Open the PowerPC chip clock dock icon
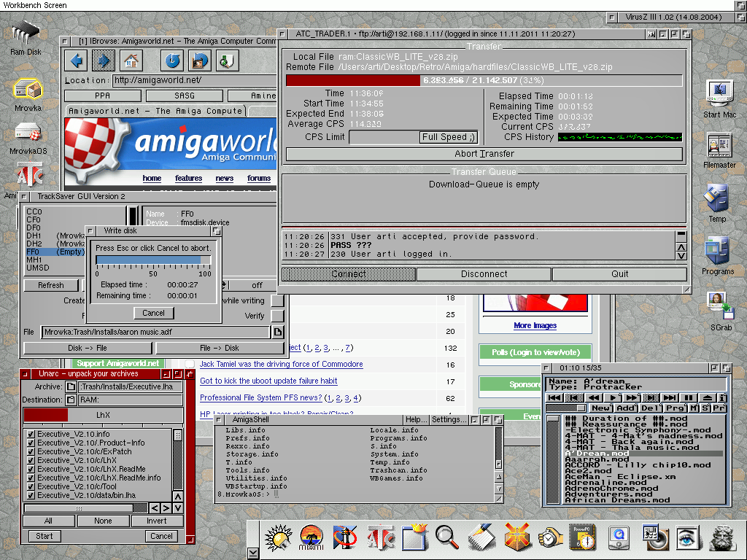The height and width of the screenshot is (560, 747). (x=583, y=537)
